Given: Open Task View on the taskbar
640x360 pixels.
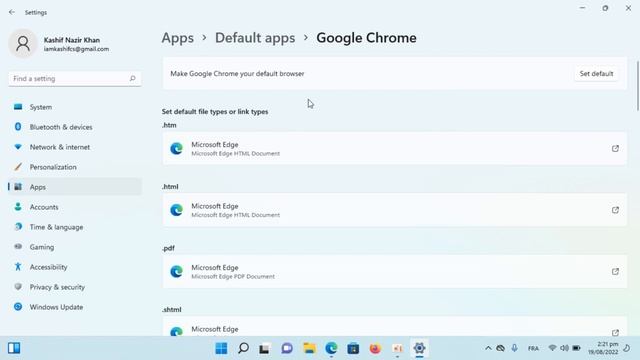Looking at the screenshot, I should click(265, 348).
